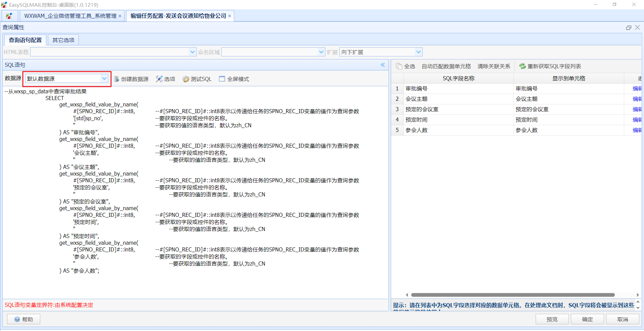Click 自动匹配数据单元格 toolbar item
The image size is (644, 331).
point(446,66)
